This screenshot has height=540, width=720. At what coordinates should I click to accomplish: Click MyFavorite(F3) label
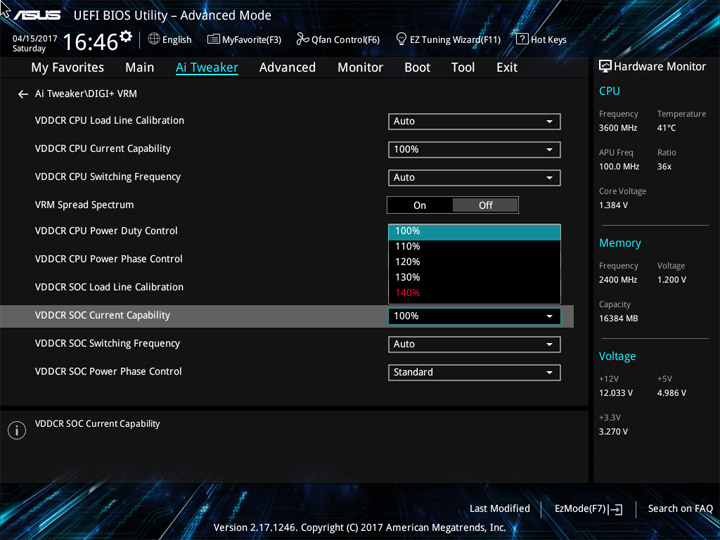pos(252,39)
